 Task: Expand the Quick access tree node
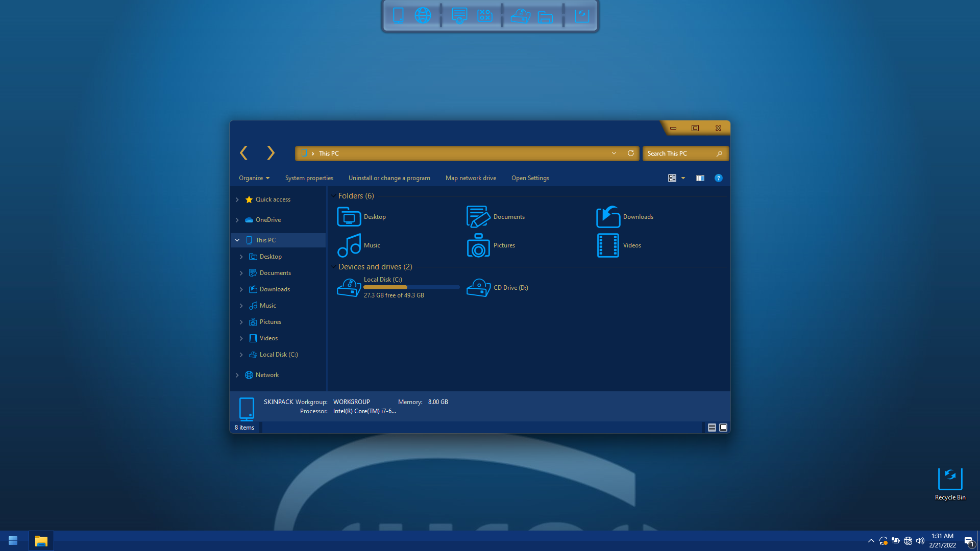(x=237, y=199)
